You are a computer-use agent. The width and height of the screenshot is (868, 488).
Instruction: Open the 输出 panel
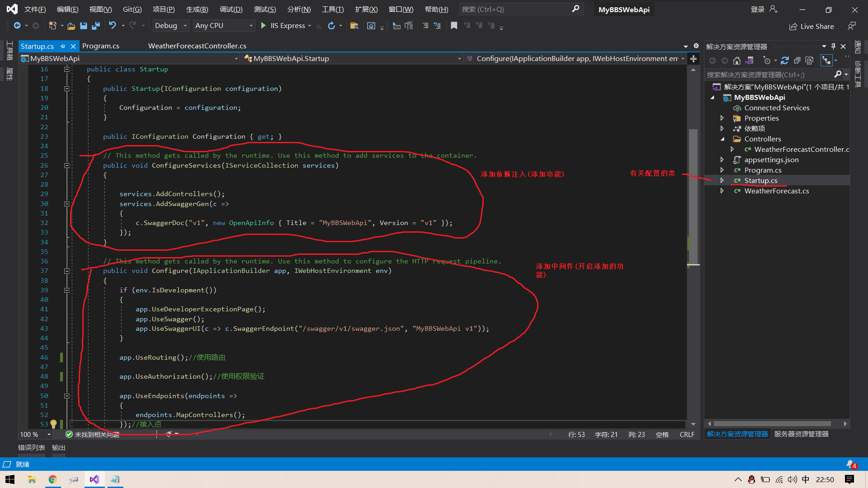(x=59, y=447)
